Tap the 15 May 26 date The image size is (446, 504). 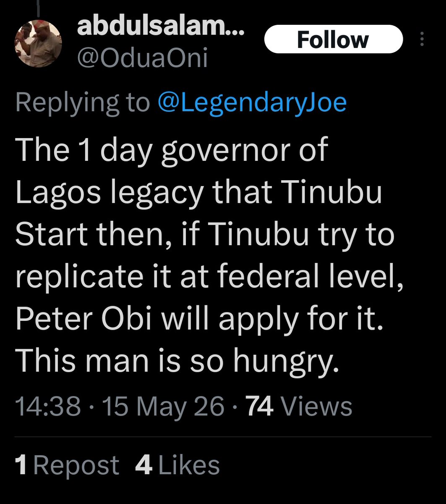point(164,407)
